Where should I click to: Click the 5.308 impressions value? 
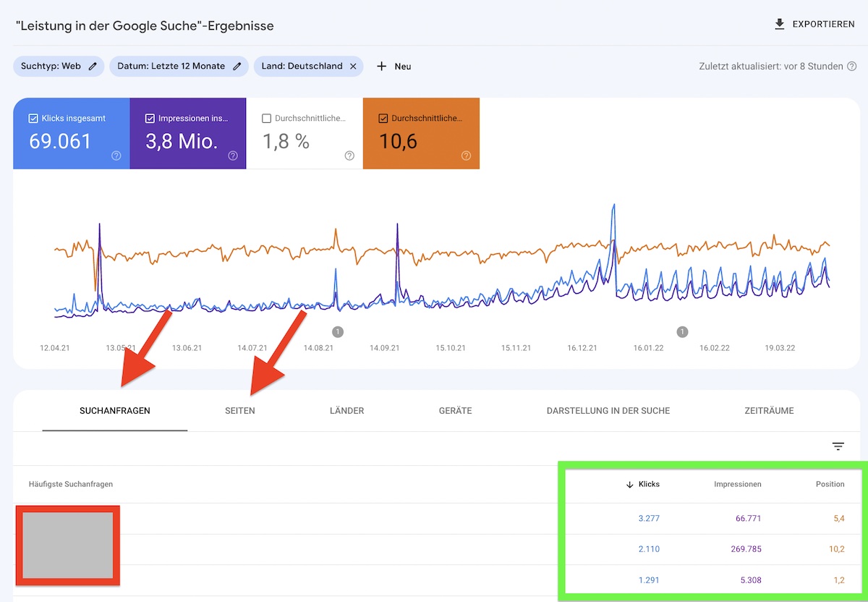point(749,580)
